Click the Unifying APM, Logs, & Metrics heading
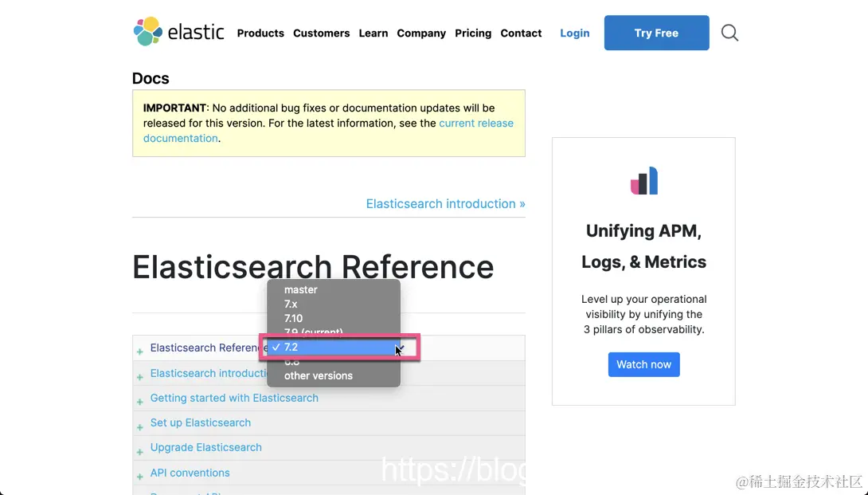The height and width of the screenshot is (495, 868). pyautogui.click(x=643, y=246)
